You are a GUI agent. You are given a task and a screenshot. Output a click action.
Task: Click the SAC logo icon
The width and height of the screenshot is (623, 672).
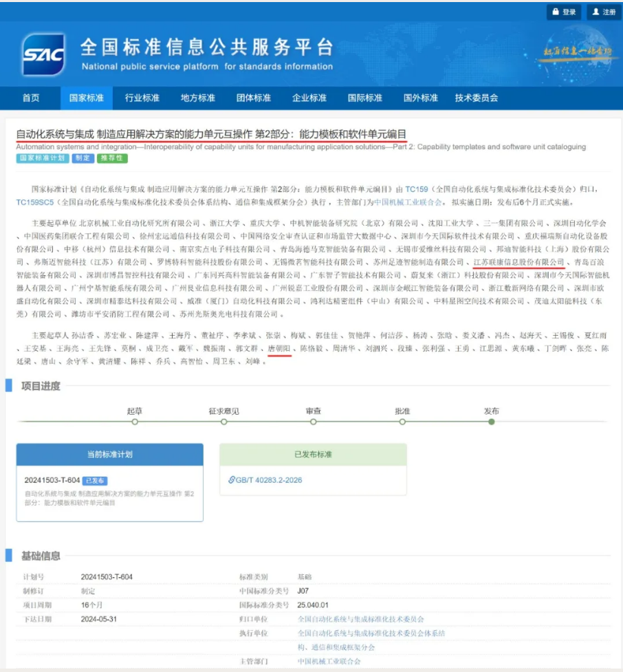[43, 54]
